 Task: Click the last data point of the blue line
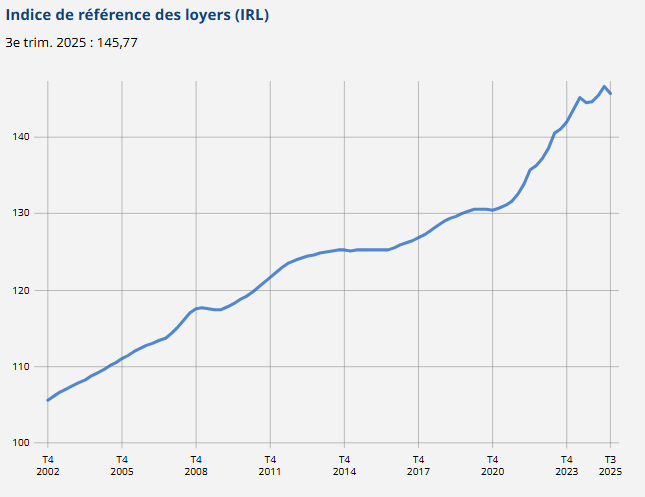tap(611, 93)
